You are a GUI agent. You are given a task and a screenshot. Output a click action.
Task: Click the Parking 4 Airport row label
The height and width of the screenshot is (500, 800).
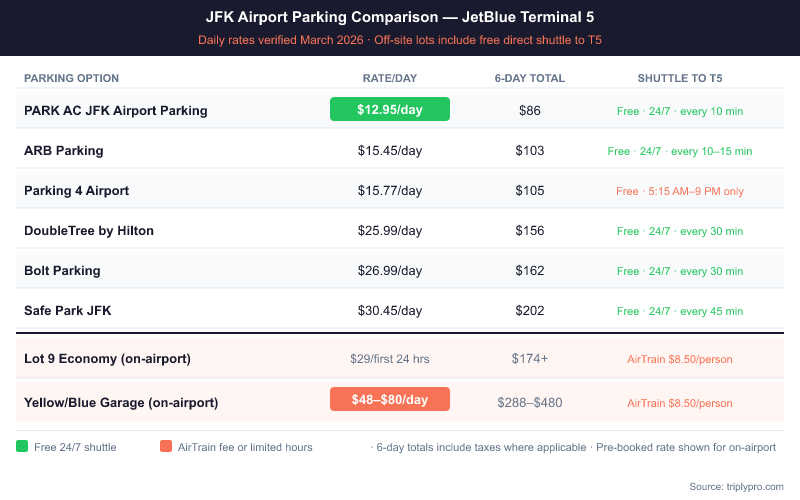coord(76,191)
